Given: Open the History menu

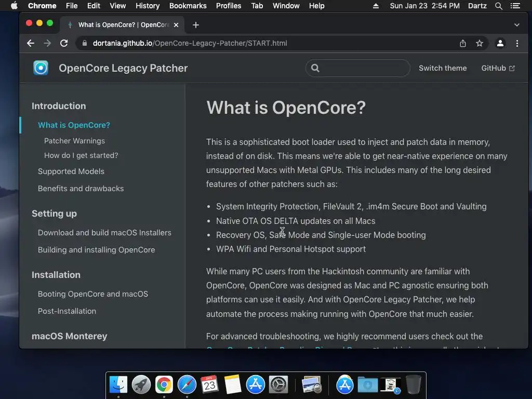Looking at the screenshot, I should (148, 6).
